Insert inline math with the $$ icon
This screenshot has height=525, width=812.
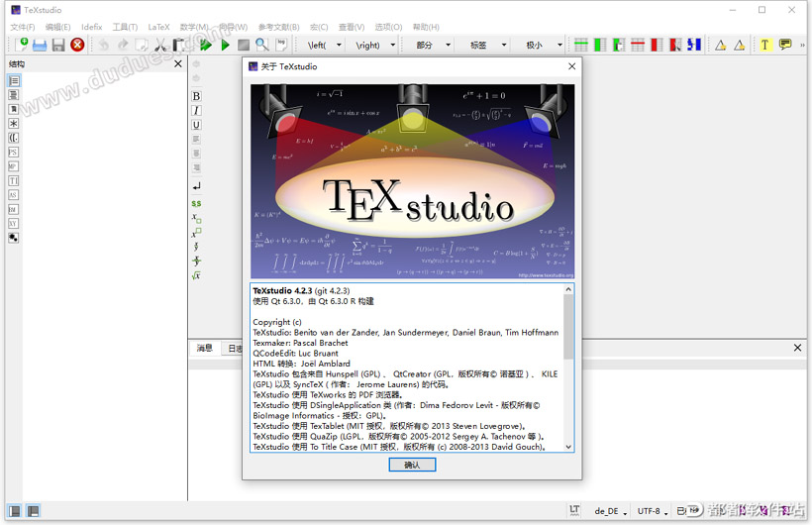196,204
